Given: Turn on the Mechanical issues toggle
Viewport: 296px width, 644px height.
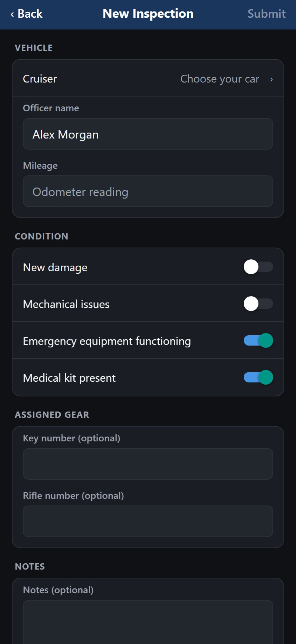Looking at the screenshot, I should click(258, 304).
